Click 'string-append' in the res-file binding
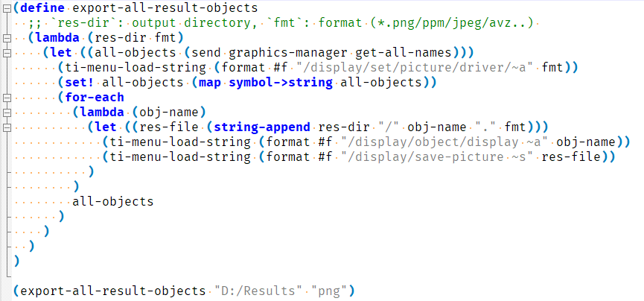Image resolution: width=644 pixels, height=301 pixels. [262, 127]
